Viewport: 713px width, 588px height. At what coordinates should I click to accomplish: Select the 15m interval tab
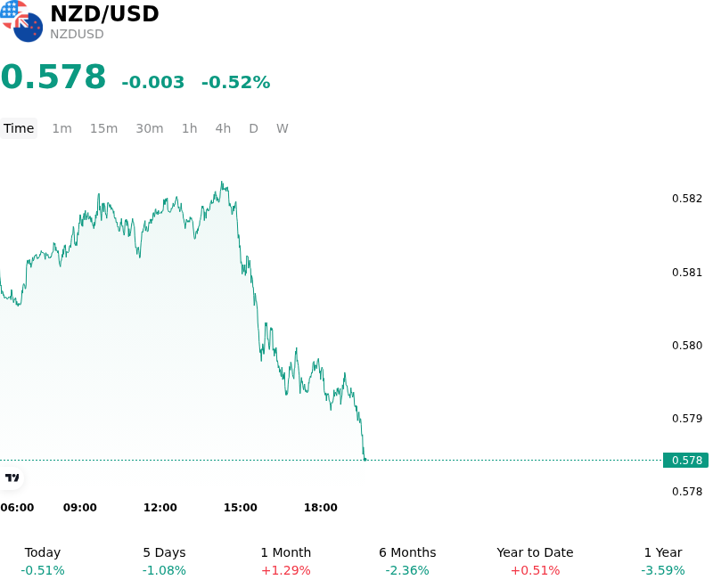(103, 128)
